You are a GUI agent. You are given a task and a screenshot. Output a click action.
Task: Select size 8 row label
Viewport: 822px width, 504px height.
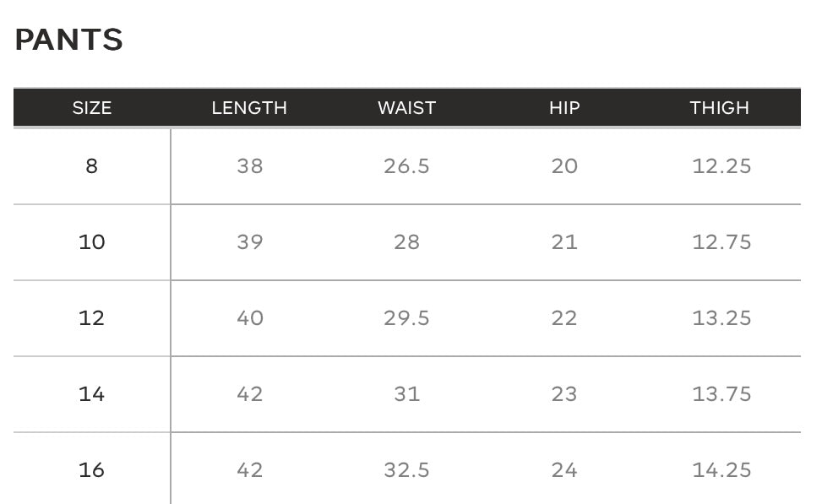[92, 166]
